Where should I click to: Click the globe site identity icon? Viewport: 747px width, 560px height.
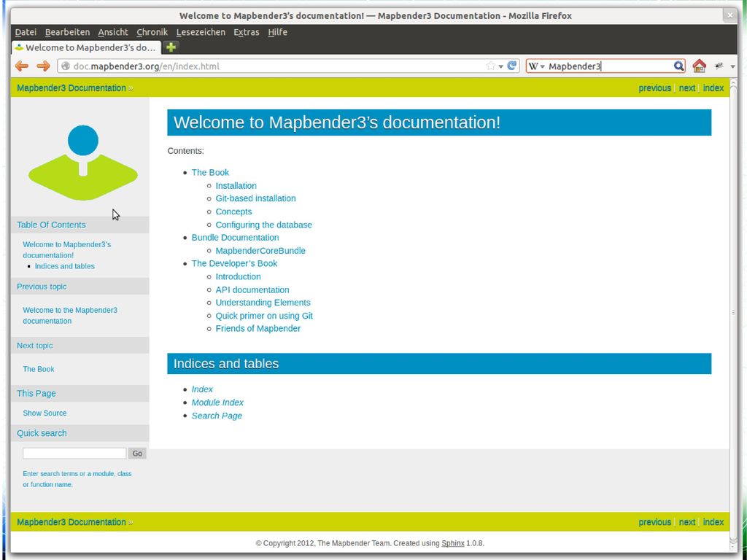[x=66, y=66]
